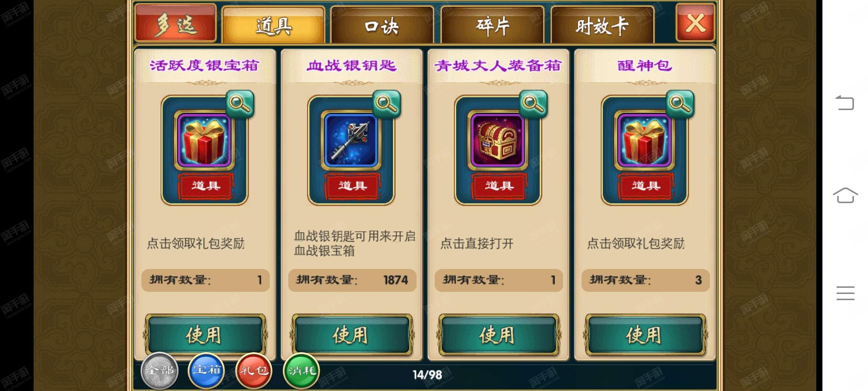Select the 全部 filter circle
The image size is (868, 391).
(159, 370)
